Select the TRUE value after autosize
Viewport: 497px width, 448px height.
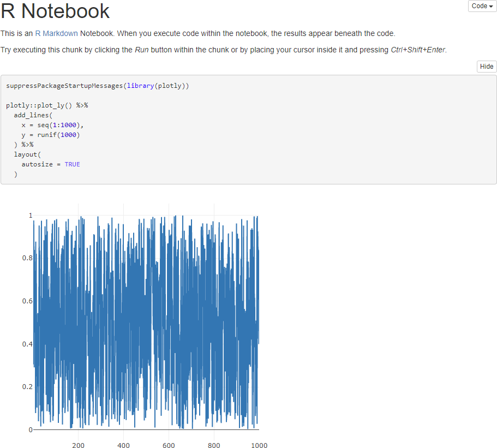[x=72, y=164]
